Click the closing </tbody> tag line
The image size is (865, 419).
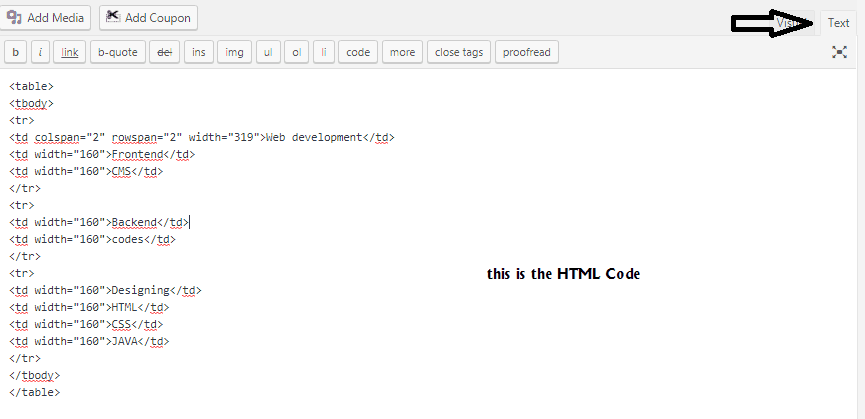[34, 375]
